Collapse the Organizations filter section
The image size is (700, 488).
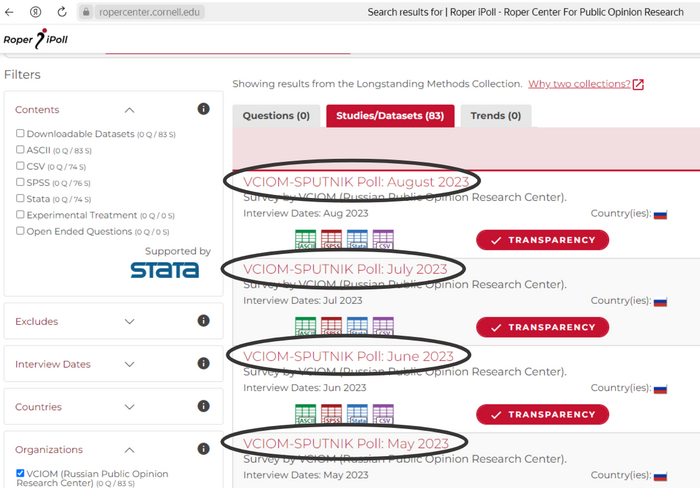(x=129, y=450)
